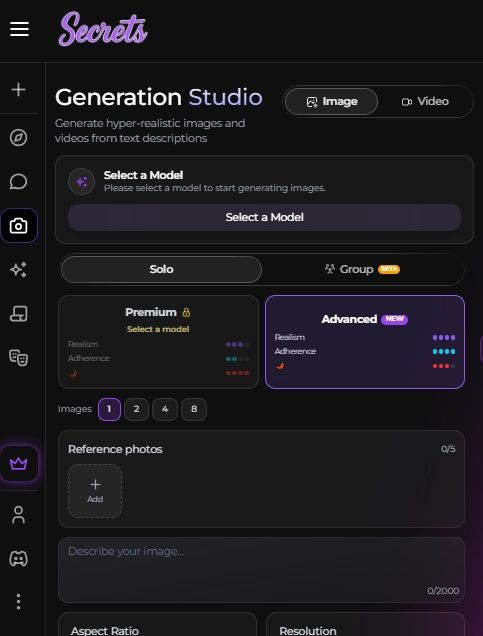483x636 pixels.
Task: Open the user profile icon
Action: 19,515
